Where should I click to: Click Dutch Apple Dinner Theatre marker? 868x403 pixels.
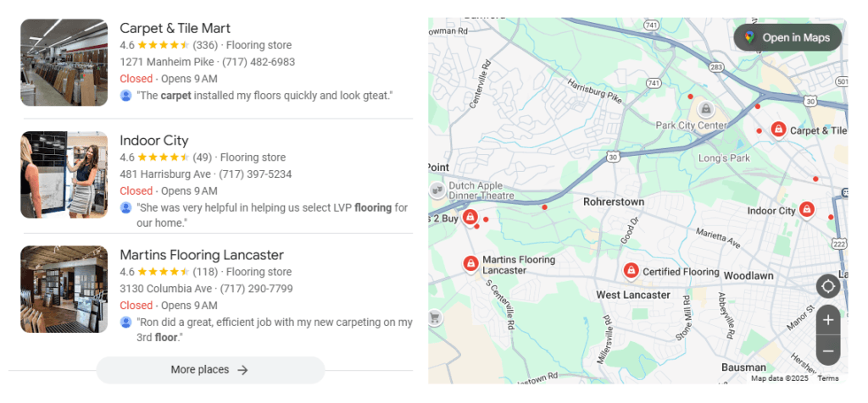[x=437, y=190]
